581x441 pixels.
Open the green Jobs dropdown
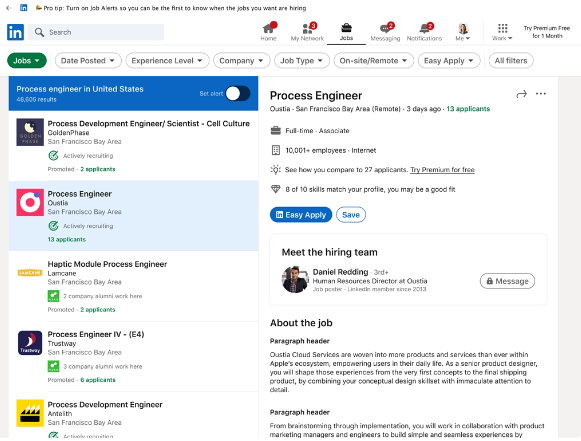click(x=27, y=60)
